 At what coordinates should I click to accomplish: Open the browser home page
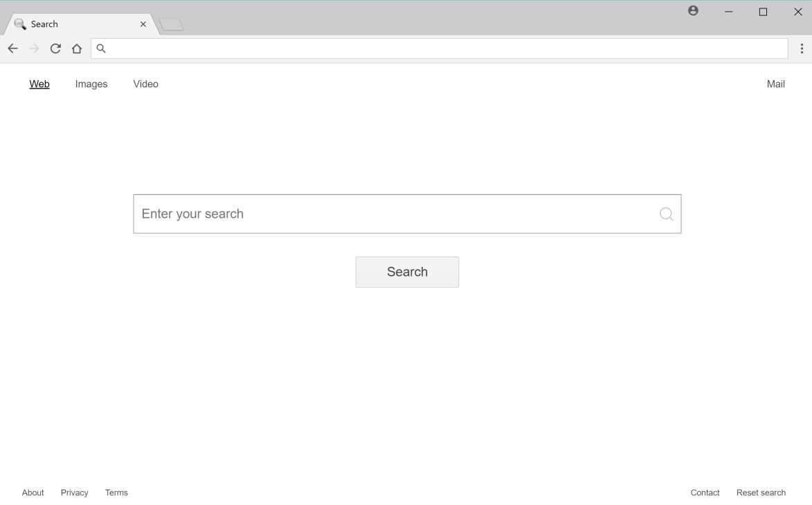pos(77,48)
